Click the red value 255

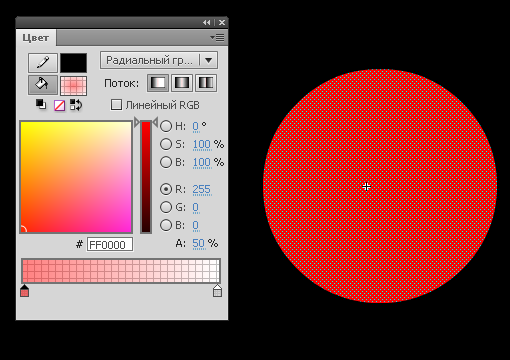202,189
